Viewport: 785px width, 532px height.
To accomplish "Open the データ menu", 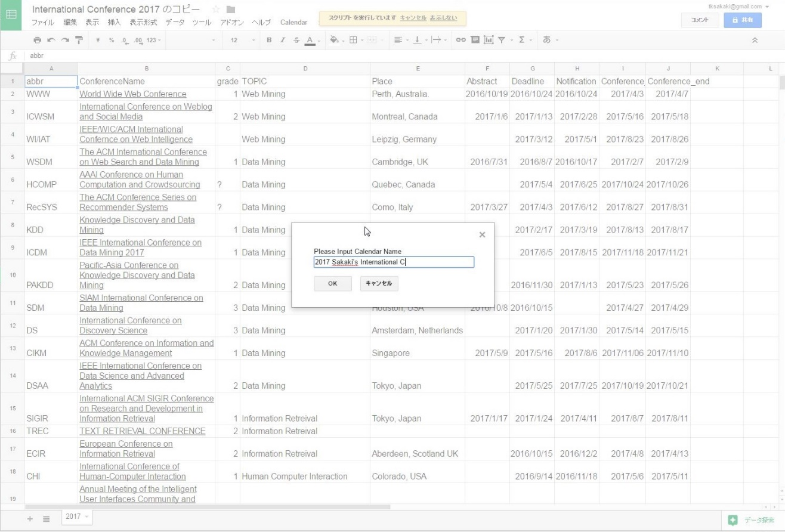I will pos(175,22).
